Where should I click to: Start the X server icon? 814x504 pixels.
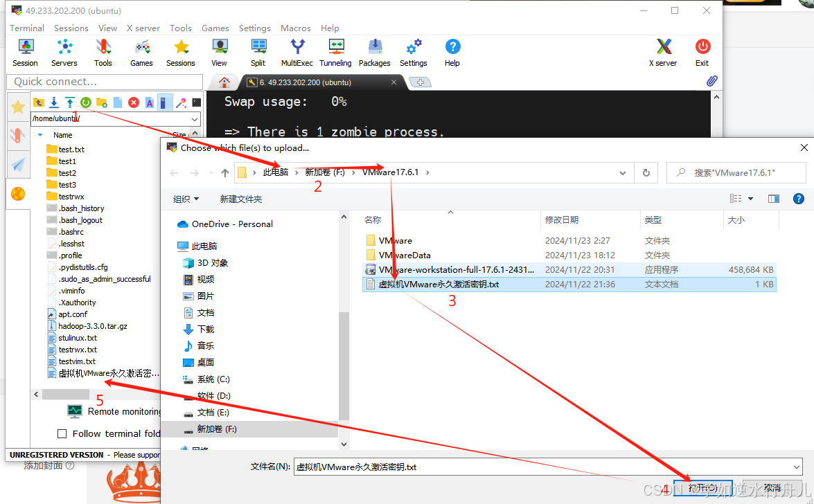663,53
